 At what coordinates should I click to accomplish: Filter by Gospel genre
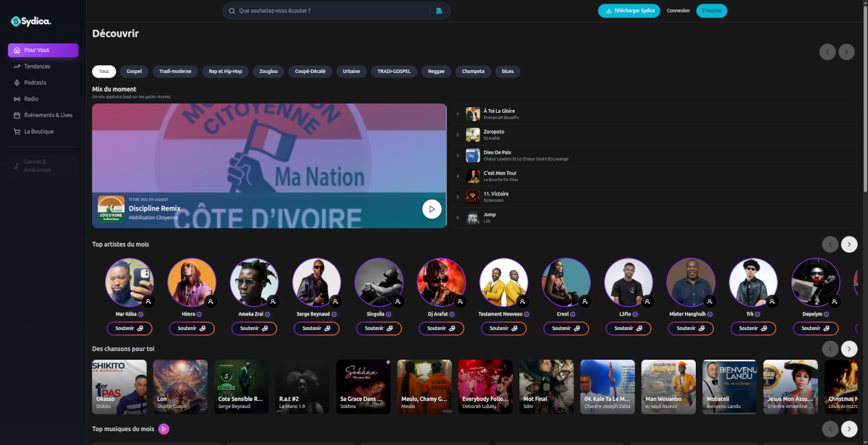coord(134,71)
